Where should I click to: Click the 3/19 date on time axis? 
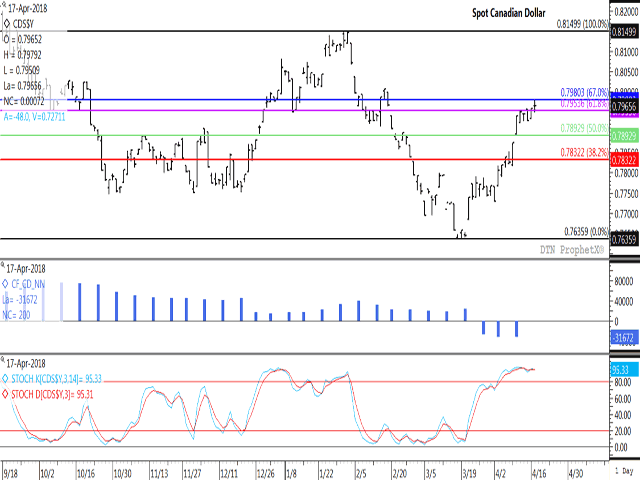coord(469,473)
